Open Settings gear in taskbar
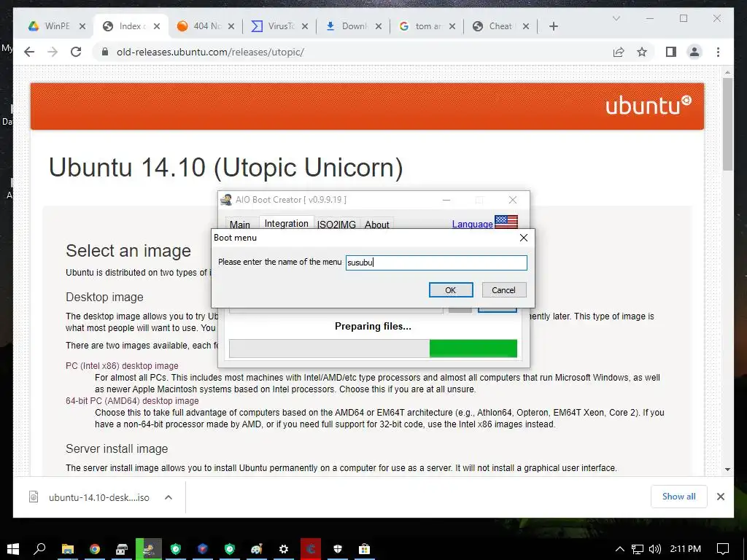The height and width of the screenshot is (560, 747). click(x=284, y=549)
